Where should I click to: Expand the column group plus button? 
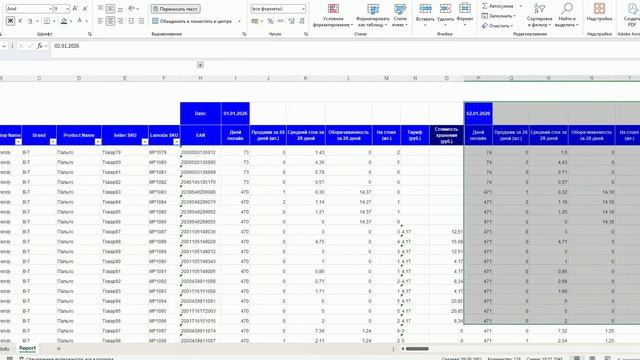pyautogui.click(x=200, y=65)
